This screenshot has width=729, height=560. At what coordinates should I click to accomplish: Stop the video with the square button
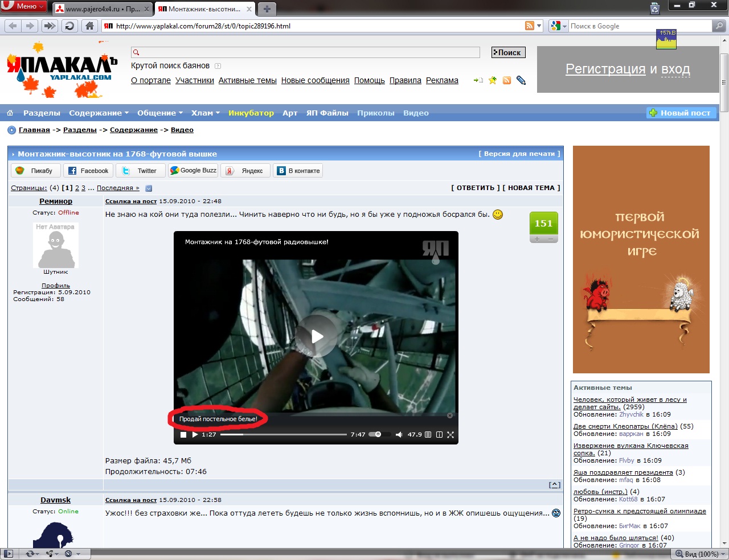183,435
